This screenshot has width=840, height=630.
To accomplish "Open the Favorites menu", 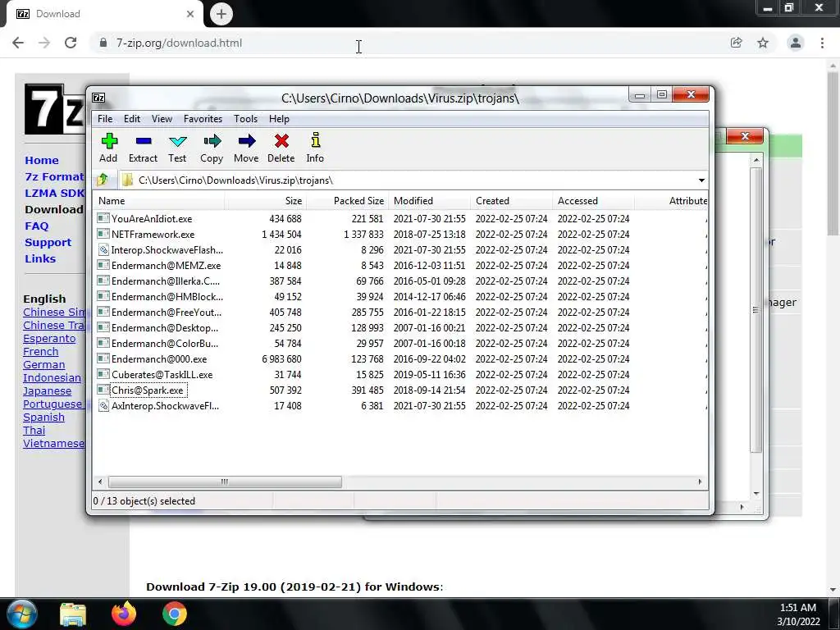I will (x=203, y=119).
